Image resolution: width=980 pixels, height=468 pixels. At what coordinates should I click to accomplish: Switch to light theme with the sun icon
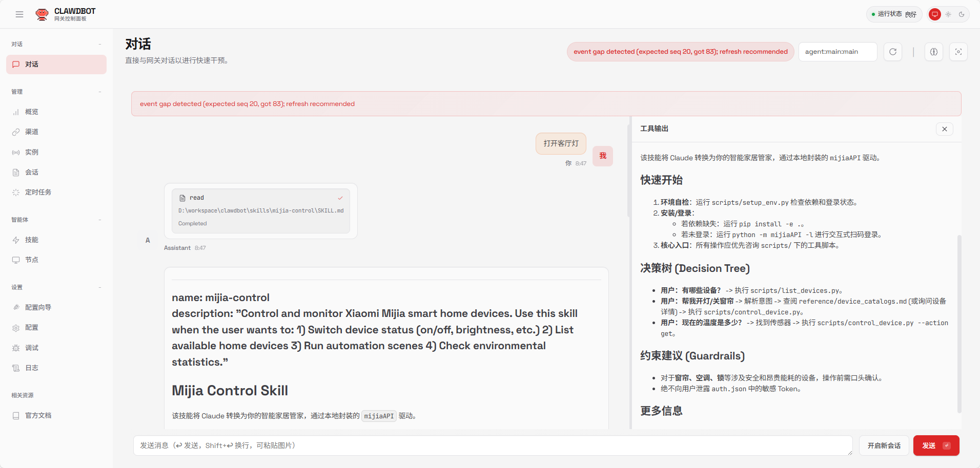(x=948, y=14)
